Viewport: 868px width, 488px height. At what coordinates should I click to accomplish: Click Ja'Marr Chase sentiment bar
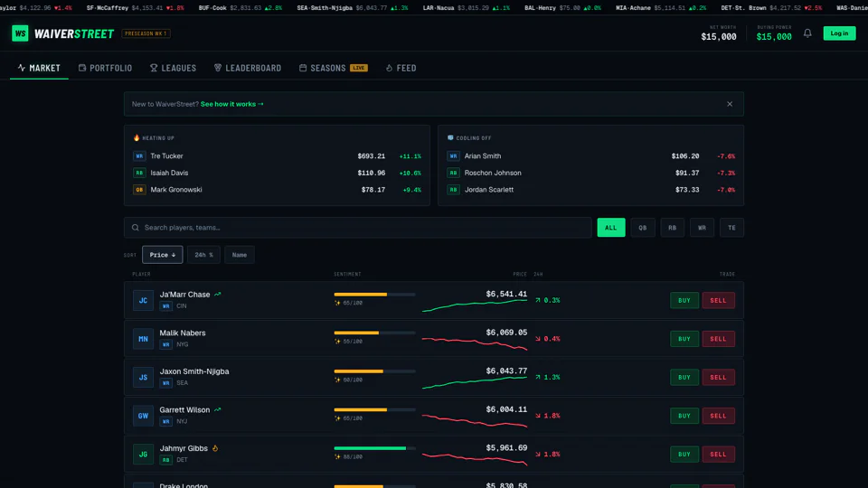(x=374, y=295)
